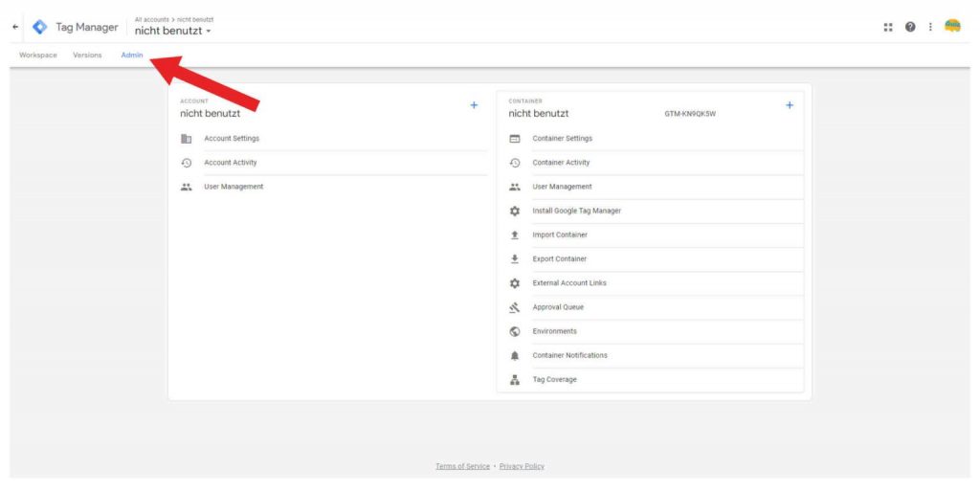The image size is (980, 491).
Task: Click Import Container option
Action: 560,234
